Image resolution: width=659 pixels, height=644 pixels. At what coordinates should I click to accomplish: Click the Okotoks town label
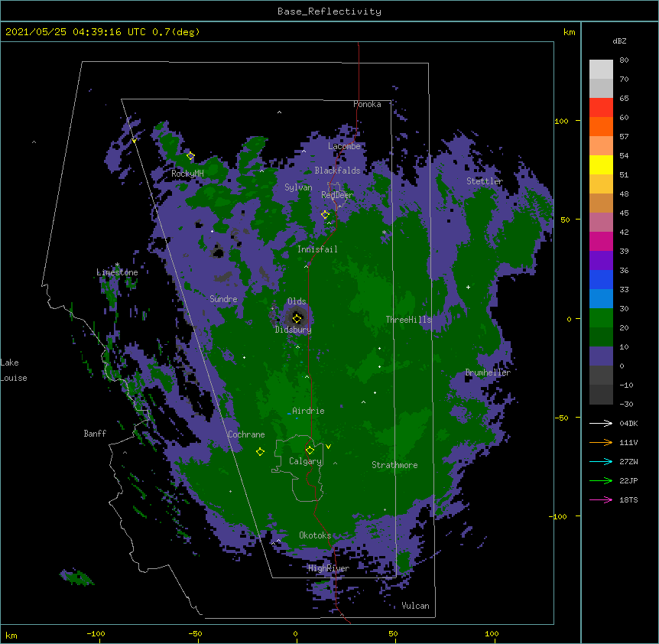click(x=315, y=535)
